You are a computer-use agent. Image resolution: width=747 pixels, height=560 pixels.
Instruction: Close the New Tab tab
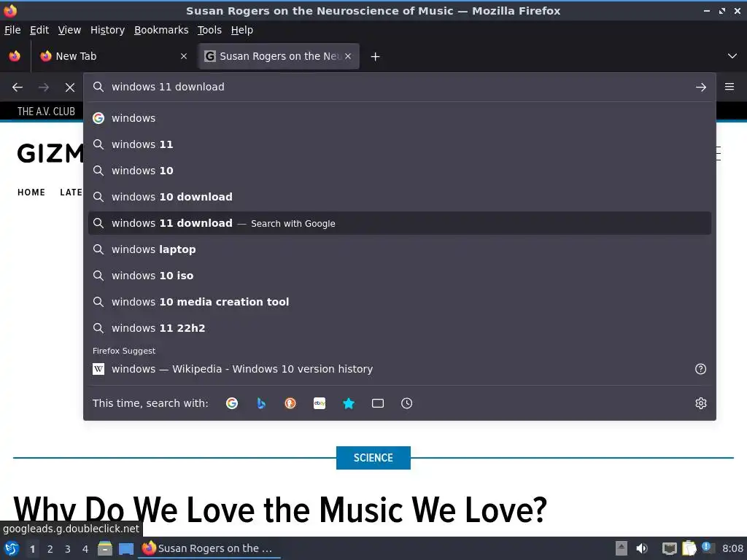click(184, 56)
